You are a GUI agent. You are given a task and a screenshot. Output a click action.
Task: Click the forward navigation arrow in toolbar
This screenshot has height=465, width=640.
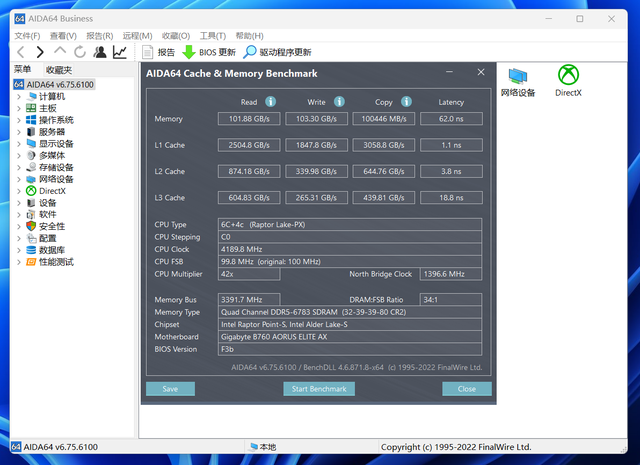click(x=40, y=52)
